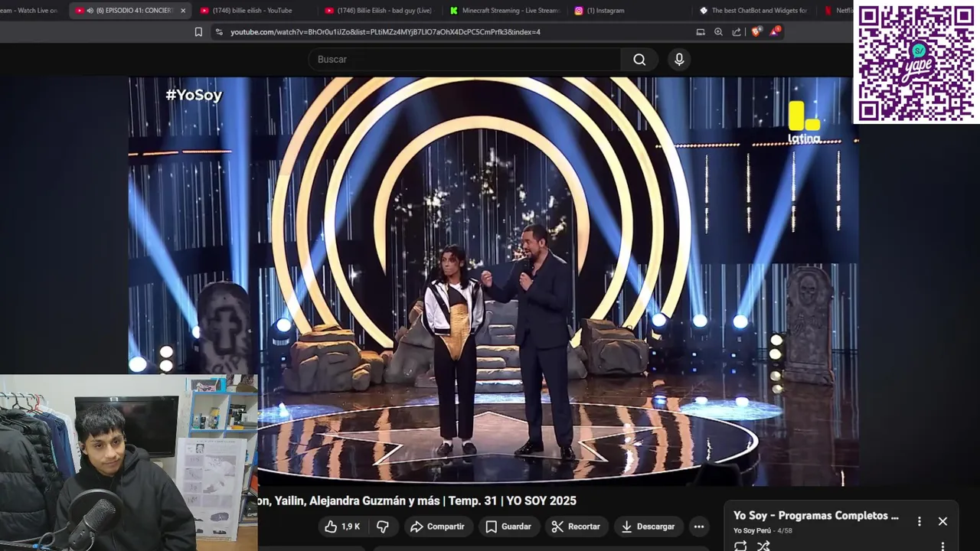Share the video via Compartir
Screen dimensions: 980x551
pos(437,527)
